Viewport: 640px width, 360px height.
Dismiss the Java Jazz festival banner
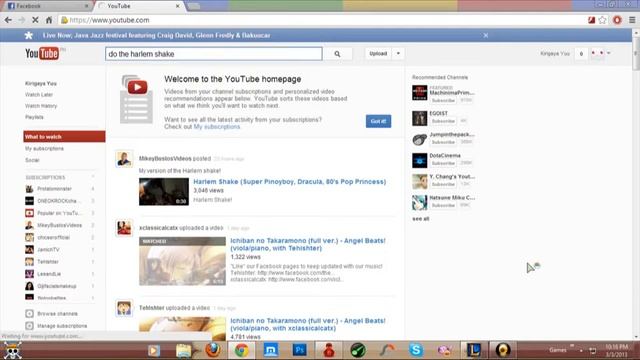coord(486,36)
